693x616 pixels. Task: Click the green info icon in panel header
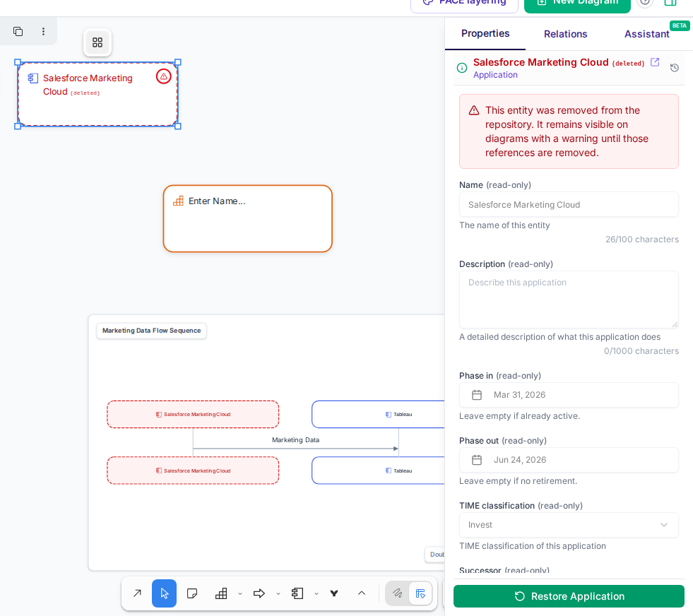click(462, 68)
